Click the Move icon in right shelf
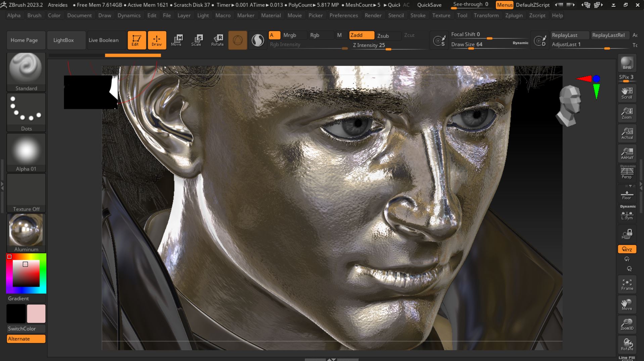The height and width of the screenshot is (361, 644). [627, 305]
